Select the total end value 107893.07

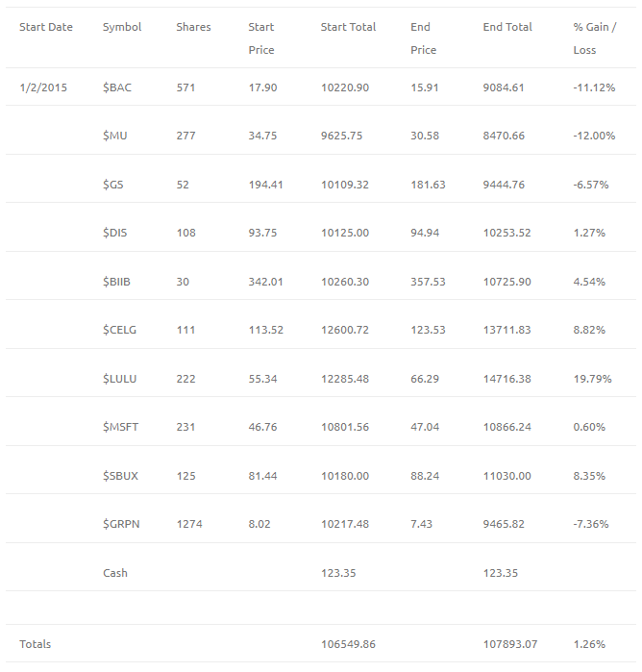point(510,644)
